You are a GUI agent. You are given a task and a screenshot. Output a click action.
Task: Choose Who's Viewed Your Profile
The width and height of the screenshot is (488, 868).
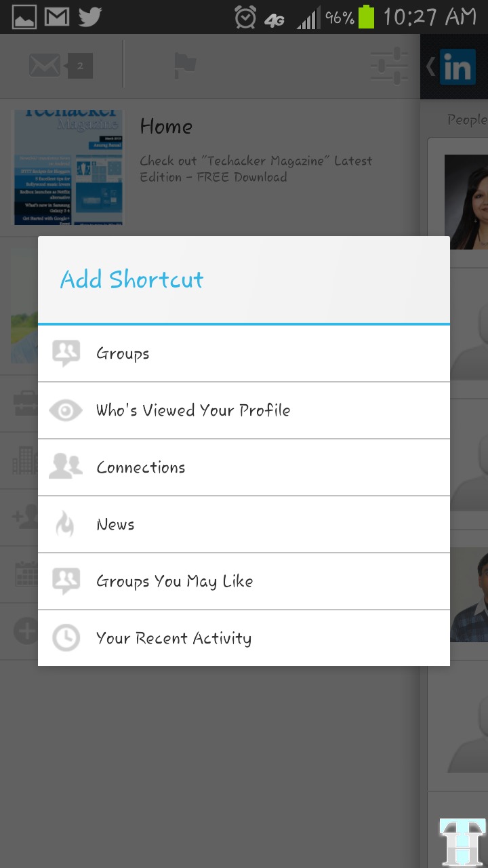[x=193, y=410]
